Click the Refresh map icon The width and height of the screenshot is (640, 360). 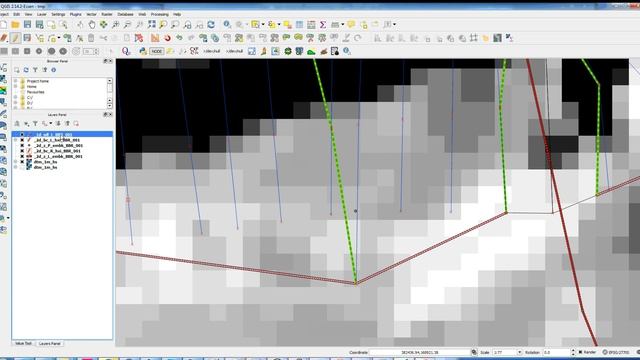[x=211, y=25]
